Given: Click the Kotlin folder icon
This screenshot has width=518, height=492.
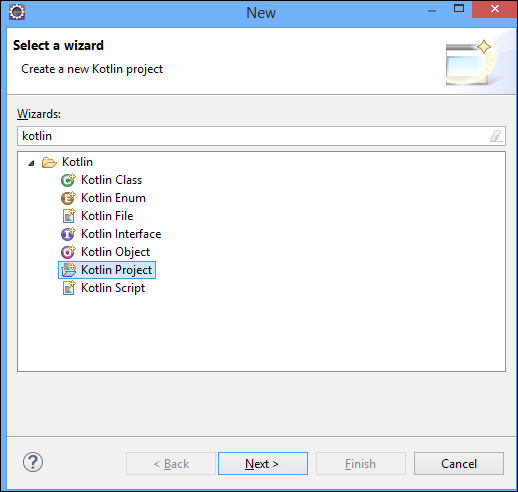Looking at the screenshot, I should [x=49, y=163].
